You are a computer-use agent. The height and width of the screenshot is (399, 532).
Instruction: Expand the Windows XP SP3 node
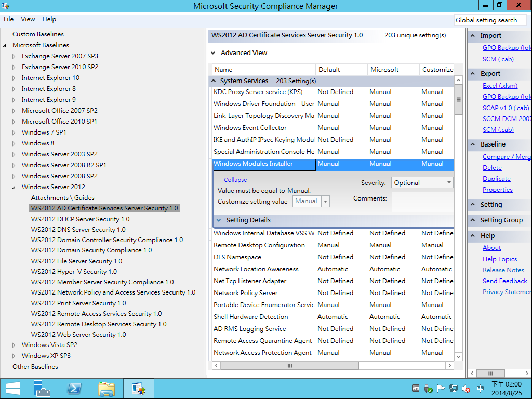coord(14,356)
